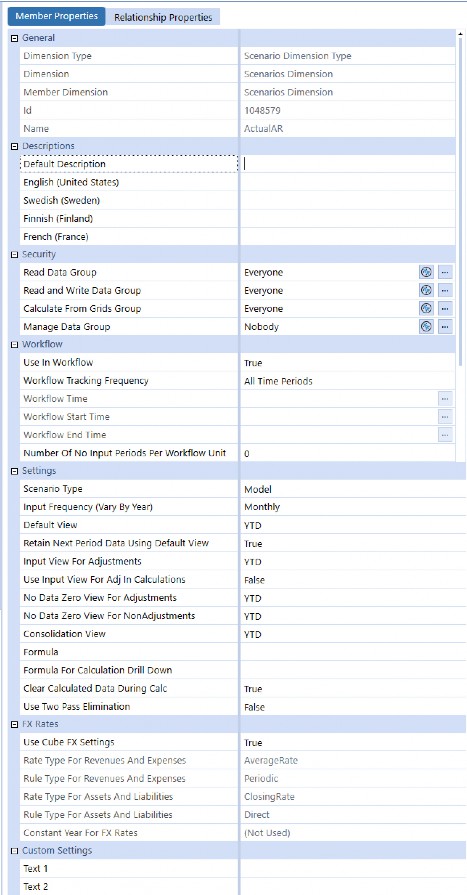Image resolution: width=467 pixels, height=895 pixels.
Task: Click Read Data Group Everyone value
Action: (x=263, y=272)
